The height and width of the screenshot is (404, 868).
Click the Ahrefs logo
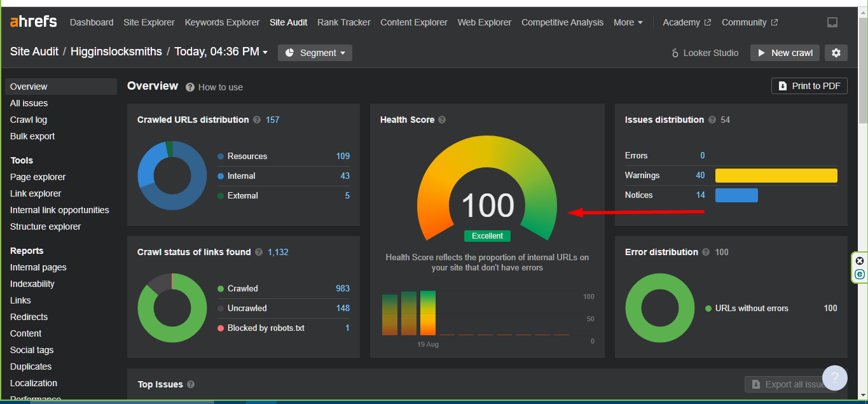(33, 22)
